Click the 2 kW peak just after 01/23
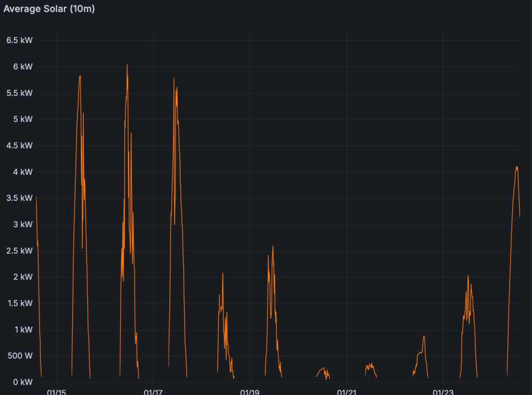 click(x=468, y=276)
